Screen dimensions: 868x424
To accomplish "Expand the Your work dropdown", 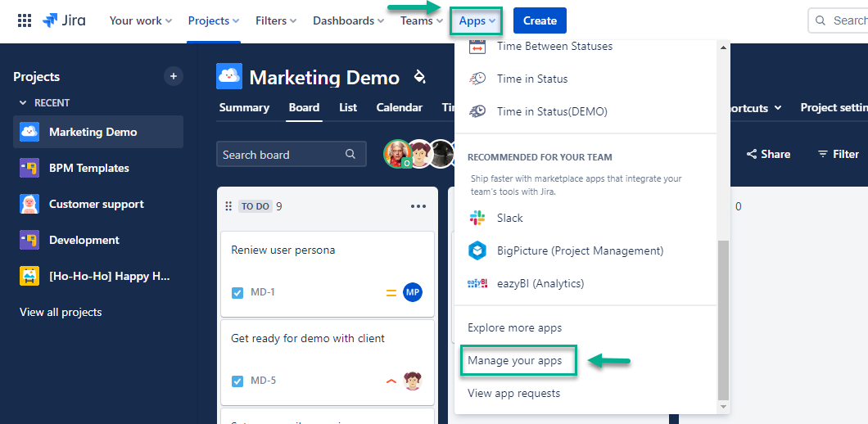I will point(140,20).
